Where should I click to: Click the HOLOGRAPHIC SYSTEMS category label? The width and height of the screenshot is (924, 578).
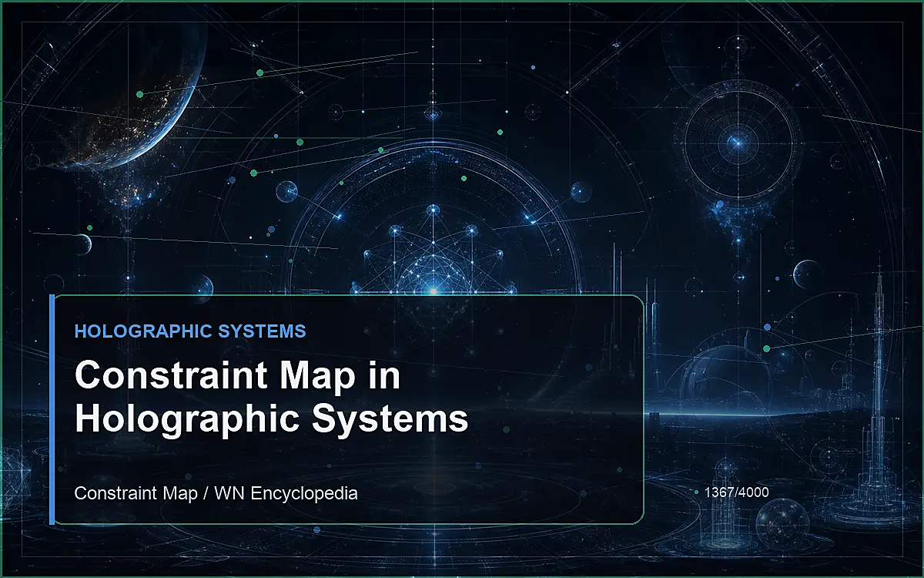[190, 331]
